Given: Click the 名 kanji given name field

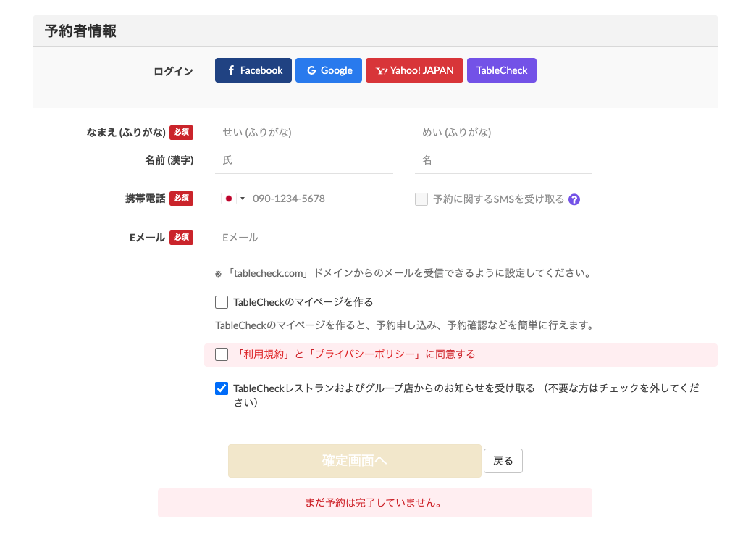Looking at the screenshot, I should pos(503,160).
